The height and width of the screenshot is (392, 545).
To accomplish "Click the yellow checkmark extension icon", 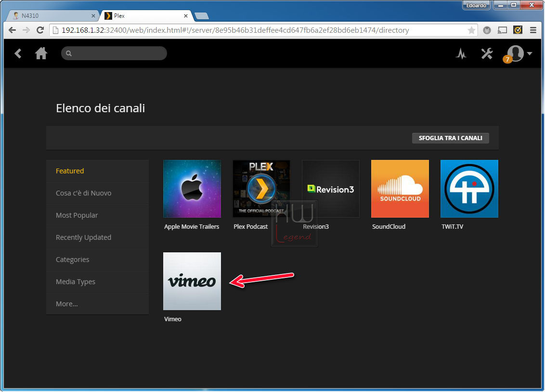I will coord(518,30).
